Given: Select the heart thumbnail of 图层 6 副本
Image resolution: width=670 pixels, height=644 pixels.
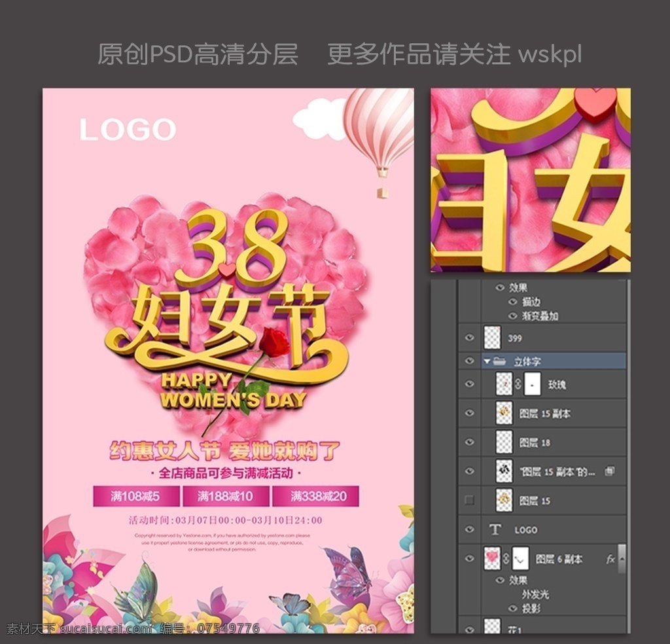Looking at the screenshot, I should pos(493,558).
